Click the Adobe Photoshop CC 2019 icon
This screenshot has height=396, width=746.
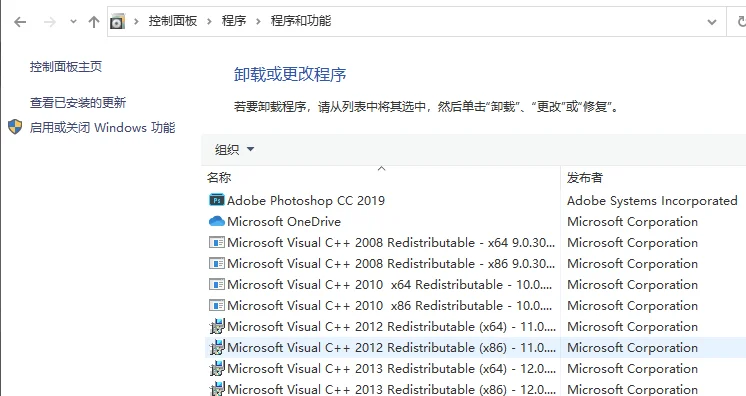(x=216, y=200)
